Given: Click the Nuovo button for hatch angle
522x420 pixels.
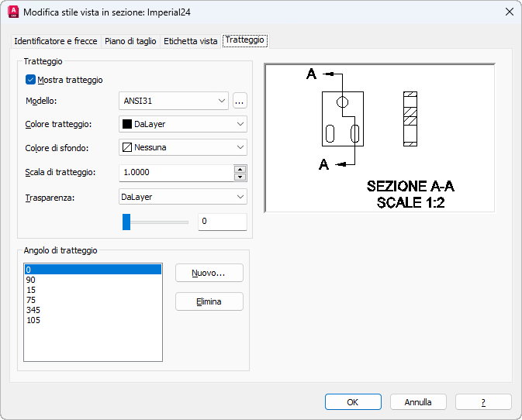Looking at the screenshot, I should 209,273.
